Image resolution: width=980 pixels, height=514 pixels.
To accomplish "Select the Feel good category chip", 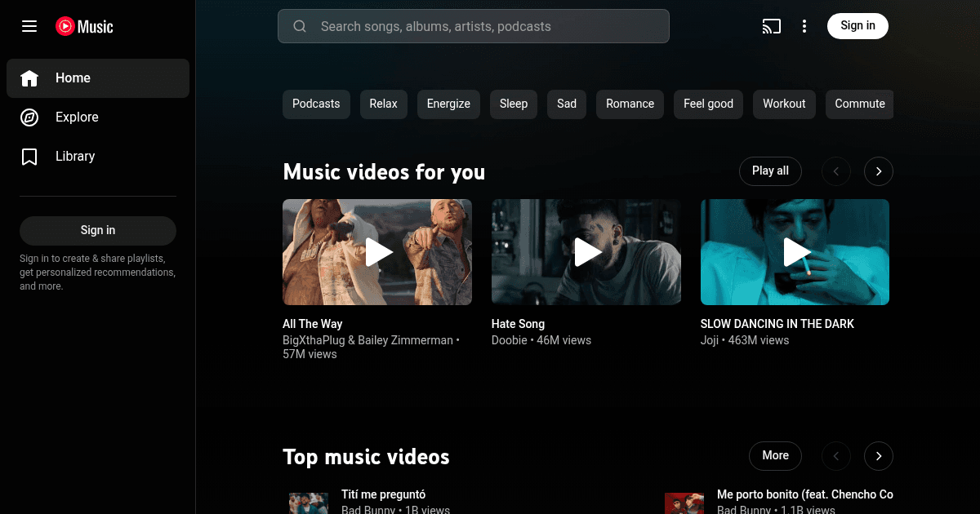I will click(x=707, y=104).
